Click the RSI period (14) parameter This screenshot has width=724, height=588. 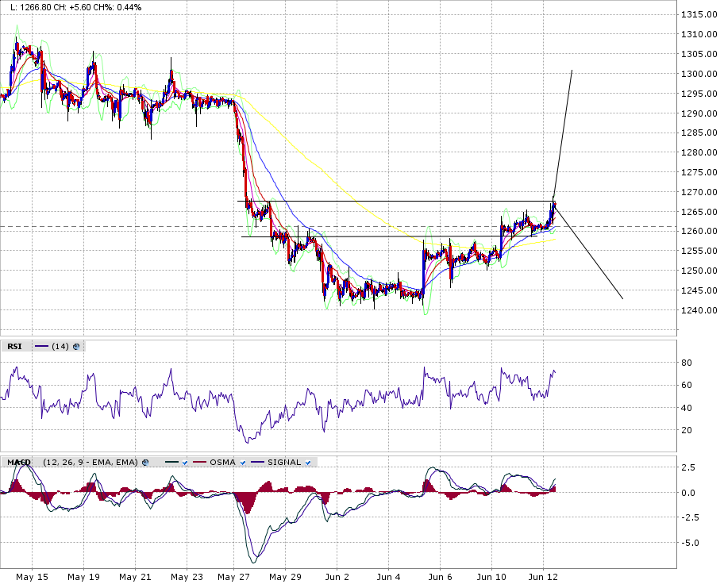(60, 346)
